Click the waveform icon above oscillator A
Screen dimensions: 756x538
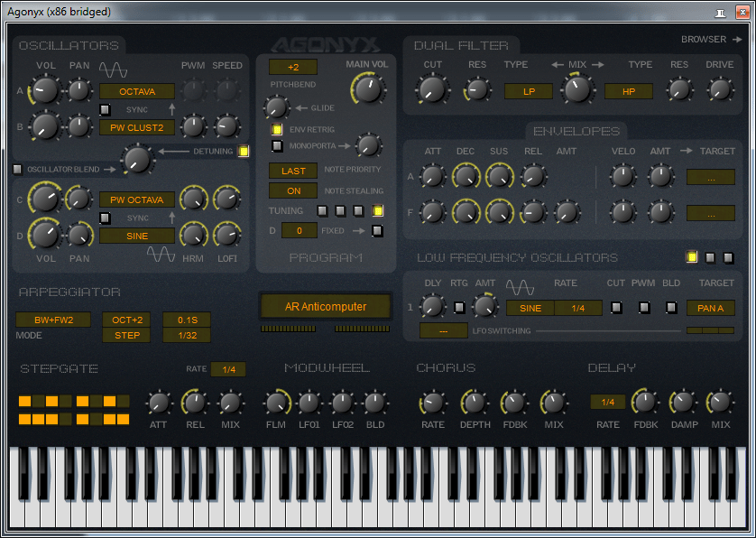114,70
